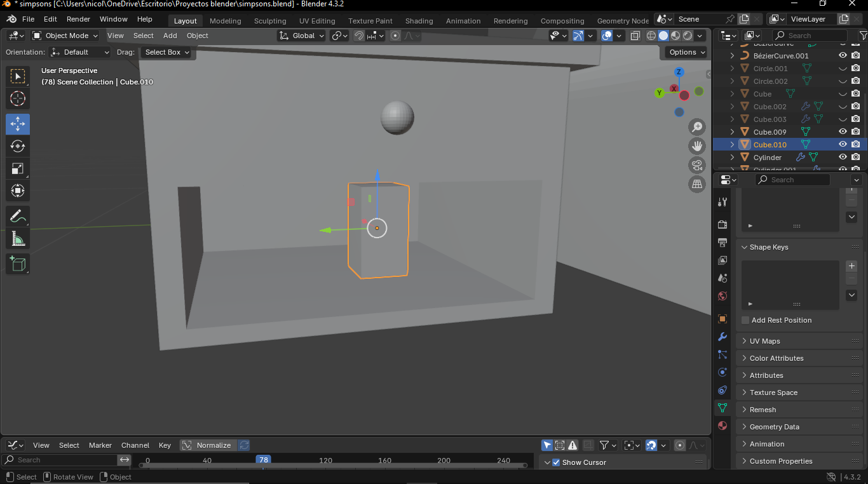Enable the Add Rest Position checkbox
Screen dimensions: 868x484
(x=745, y=320)
